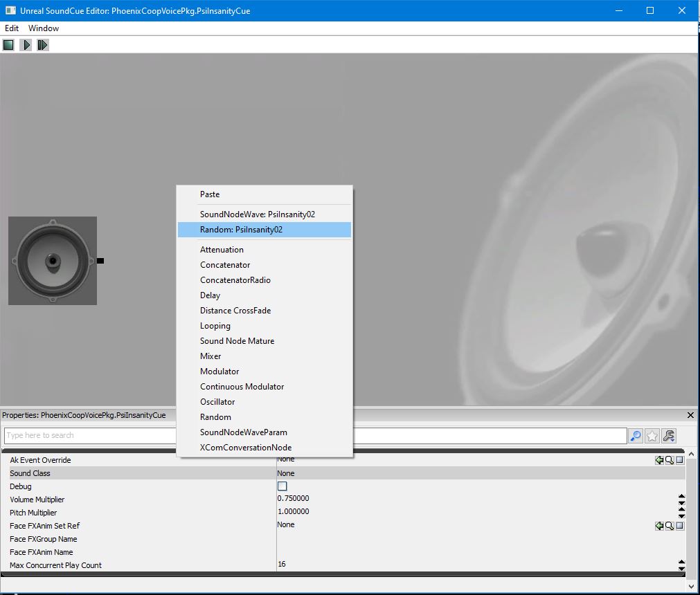Click the Properties scrollbar up arrow
The width and height of the screenshot is (700, 595).
point(691,454)
